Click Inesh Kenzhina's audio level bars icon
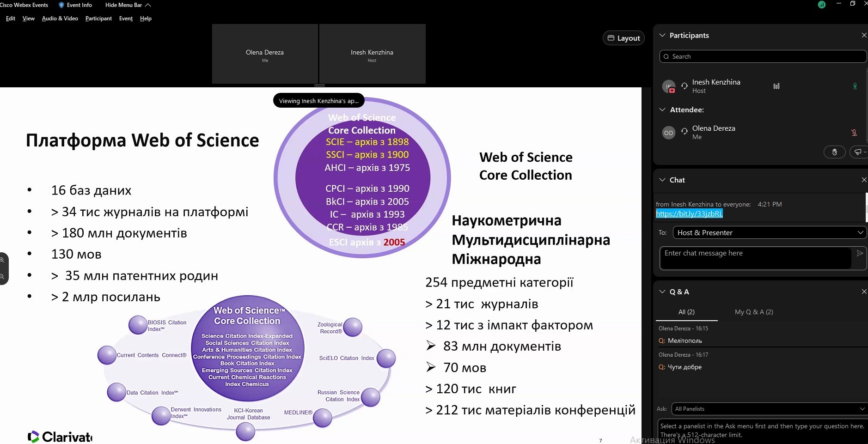 (x=776, y=86)
